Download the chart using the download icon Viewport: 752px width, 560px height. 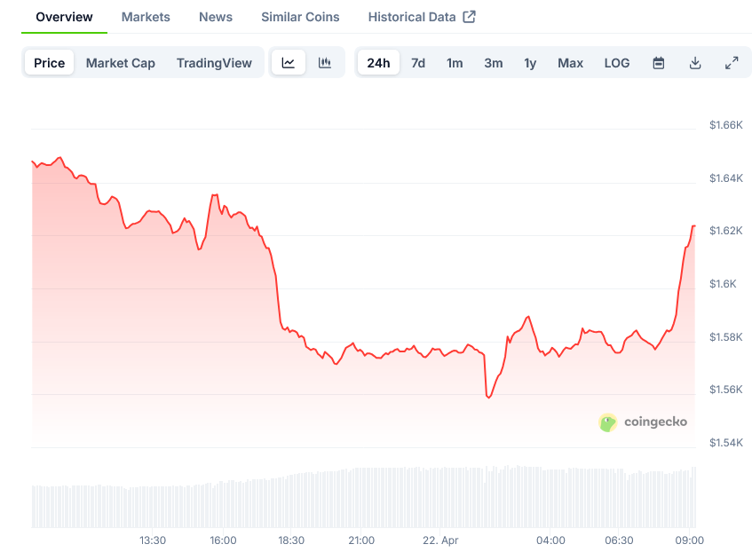coord(695,62)
